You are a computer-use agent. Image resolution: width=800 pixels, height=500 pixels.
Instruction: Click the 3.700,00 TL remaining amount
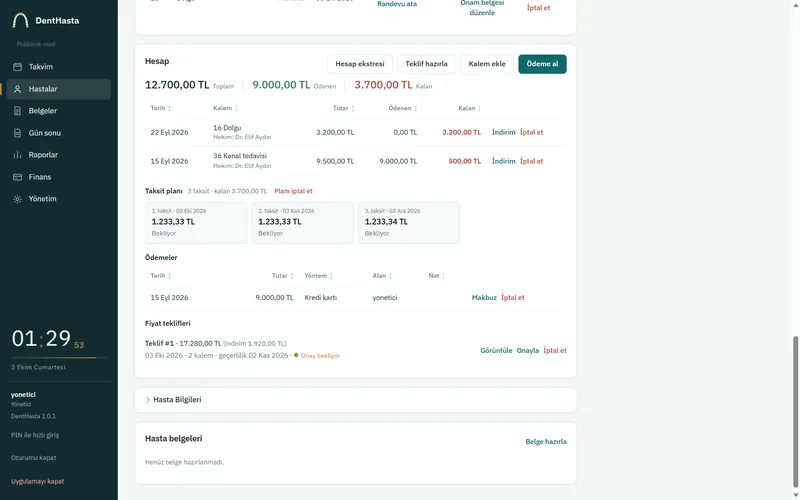coord(383,85)
